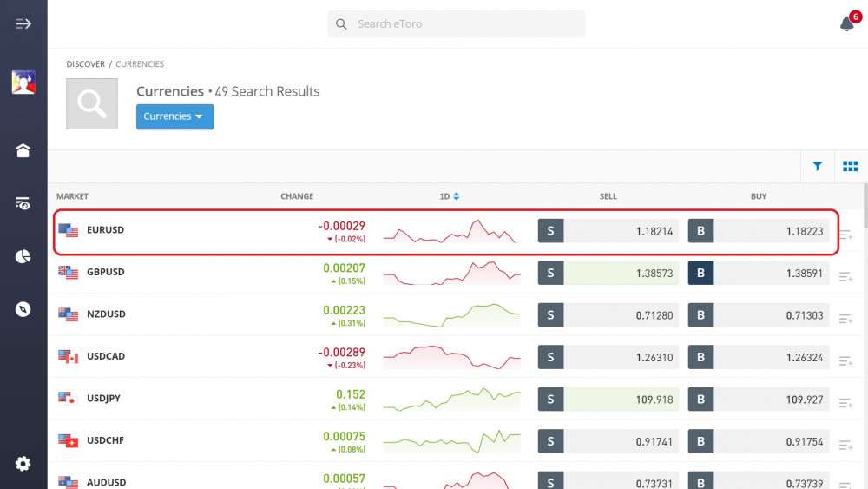Click Sell button for GBPUSD at 1.38573
The width and height of the screenshot is (868, 489).
(x=608, y=273)
